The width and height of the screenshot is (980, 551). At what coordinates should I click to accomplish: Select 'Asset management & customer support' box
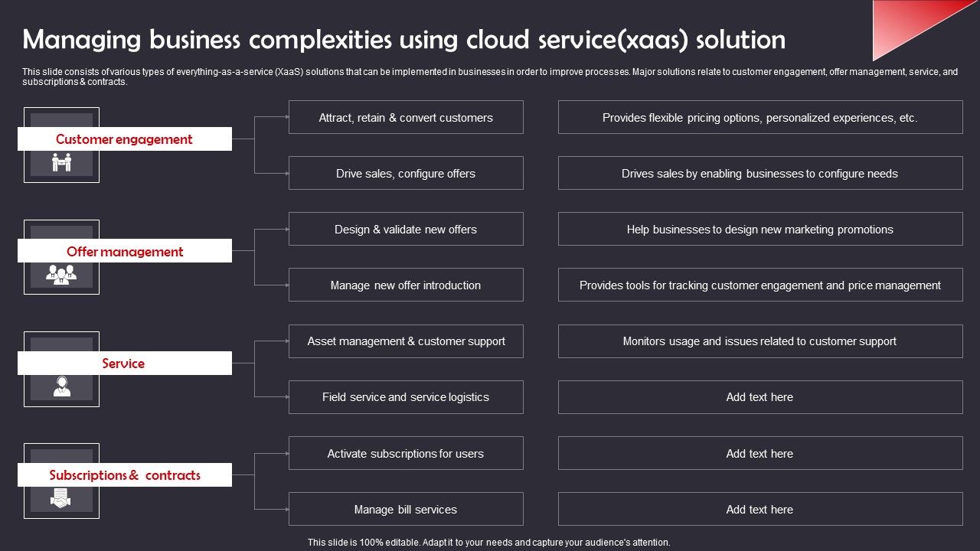pos(406,341)
